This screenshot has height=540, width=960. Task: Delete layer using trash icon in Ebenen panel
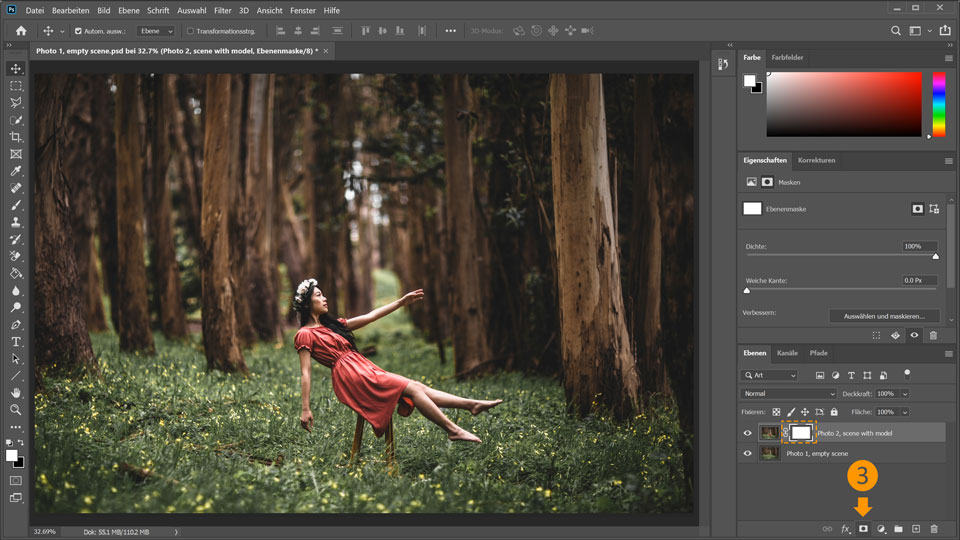click(934, 528)
